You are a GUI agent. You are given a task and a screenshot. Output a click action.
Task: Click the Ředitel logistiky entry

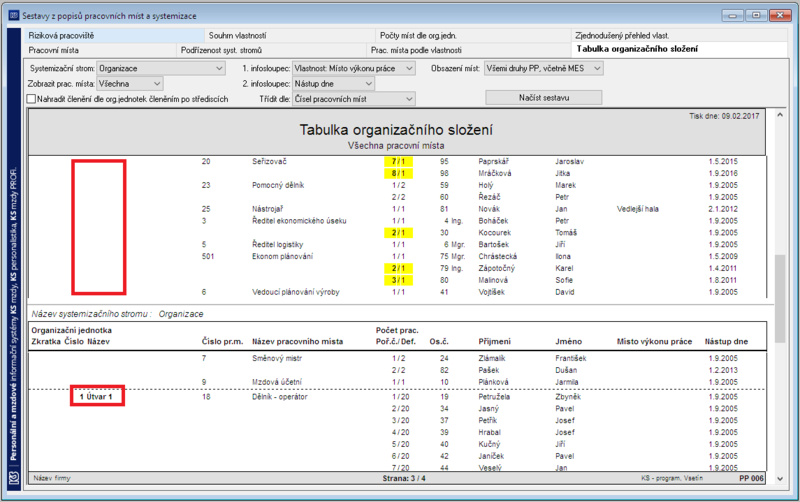(278, 245)
